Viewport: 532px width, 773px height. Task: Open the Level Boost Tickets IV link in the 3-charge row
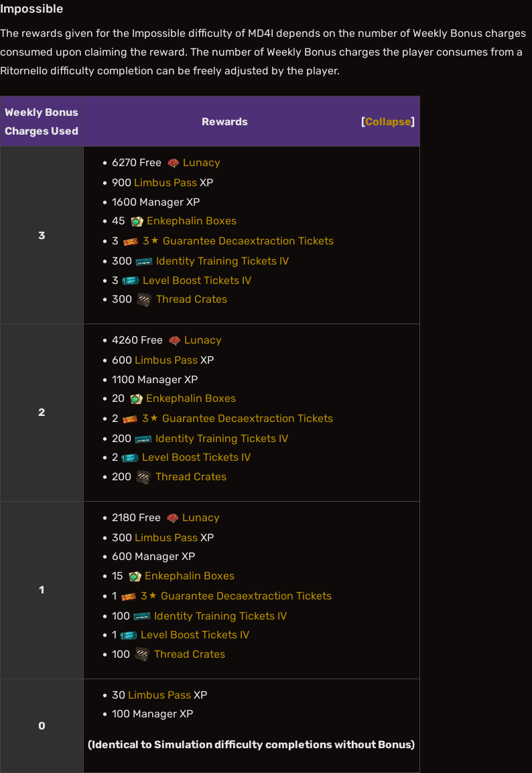197,281
